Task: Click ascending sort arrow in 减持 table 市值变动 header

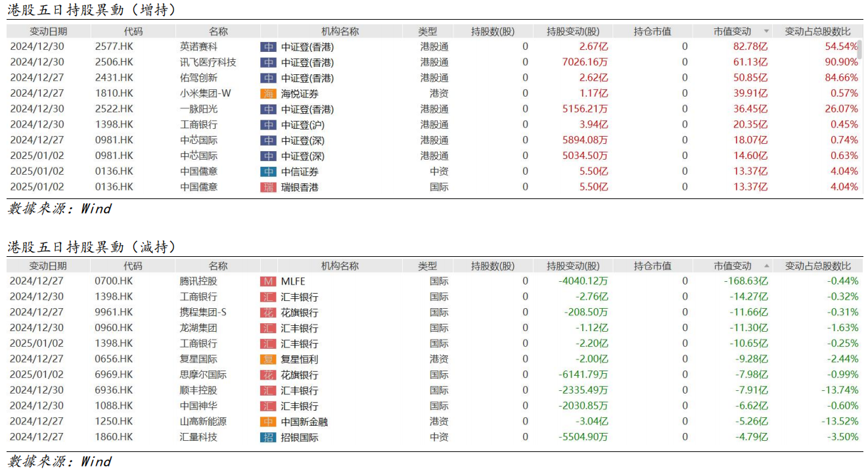Action: tap(766, 266)
